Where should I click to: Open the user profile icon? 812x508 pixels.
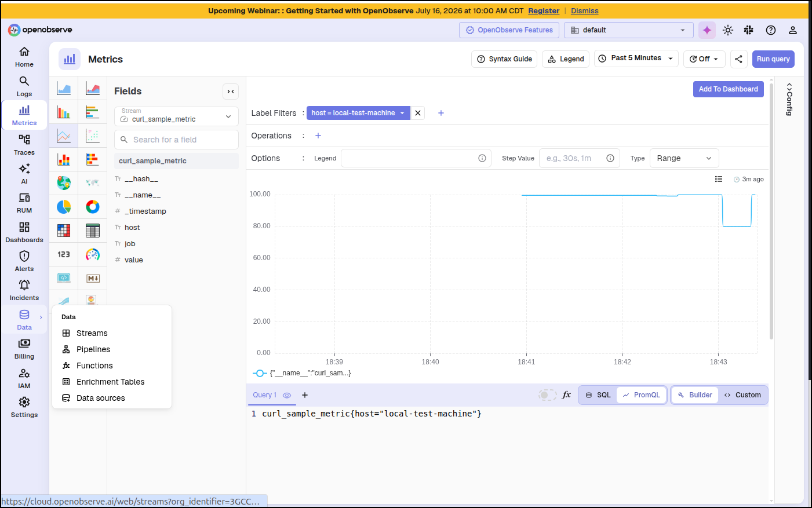click(793, 30)
